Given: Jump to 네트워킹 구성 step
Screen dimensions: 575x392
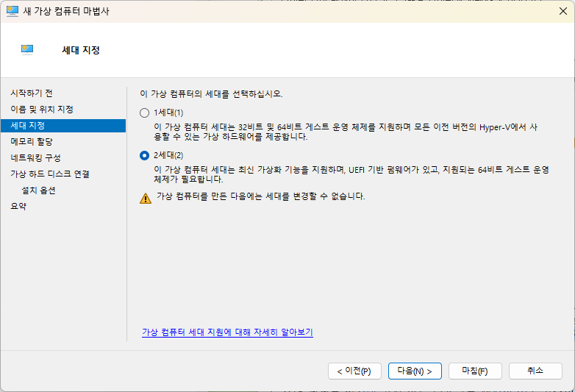Looking at the screenshot, I should [x=35, y=157].
